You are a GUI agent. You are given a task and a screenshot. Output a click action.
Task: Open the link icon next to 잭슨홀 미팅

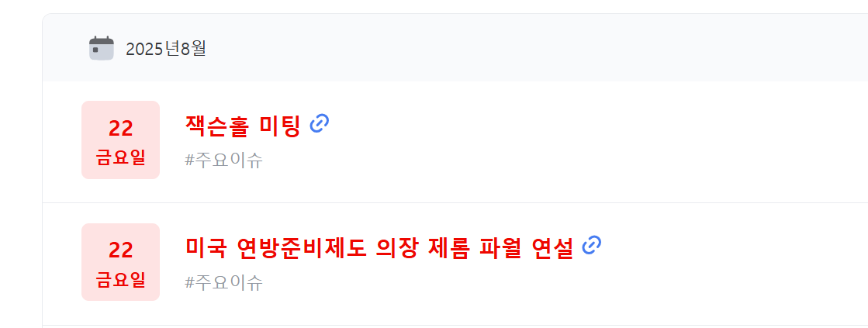[320, 124]
